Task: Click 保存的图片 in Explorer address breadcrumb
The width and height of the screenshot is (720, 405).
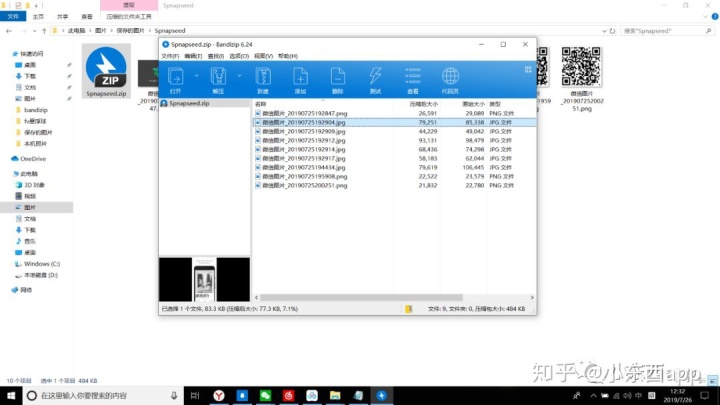Action: (130, 31)
